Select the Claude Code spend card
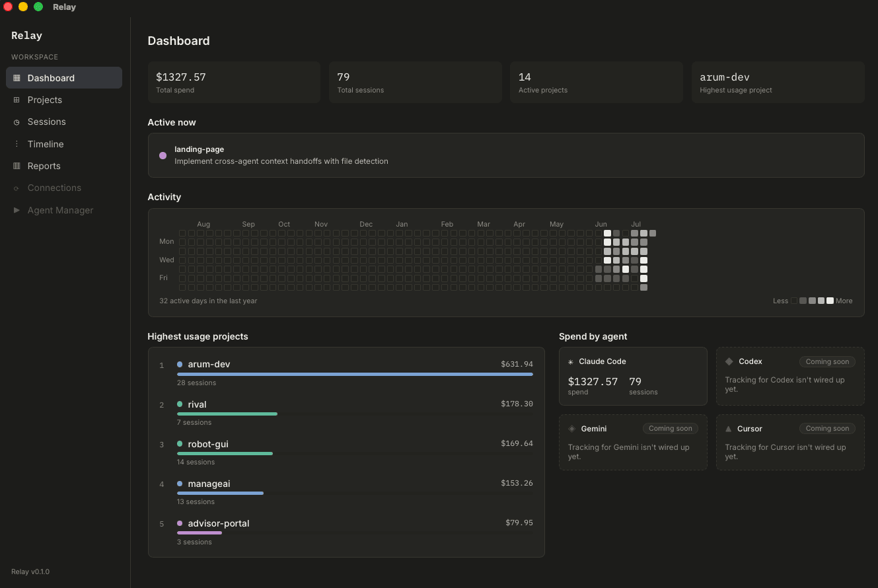Image resolution: width=878 pixels, height=588 pixels. 633,376
